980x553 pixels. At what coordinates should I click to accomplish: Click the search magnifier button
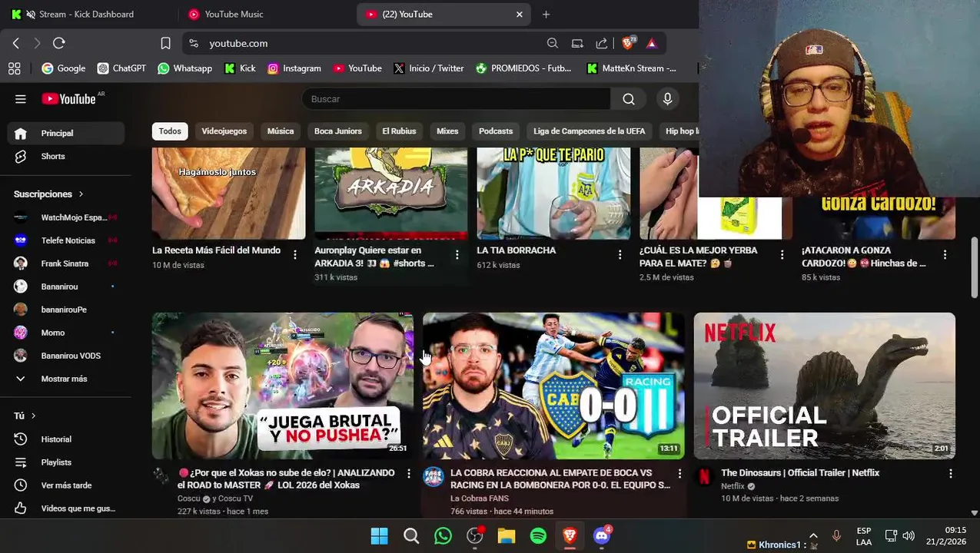click(629, 99)
